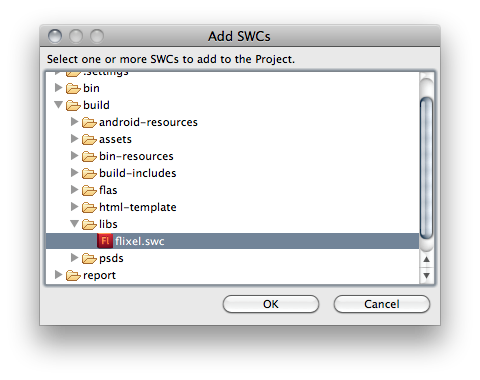Click the Cancel button
The width and height of the screenshot is (480, 380).
coord(382,304)
